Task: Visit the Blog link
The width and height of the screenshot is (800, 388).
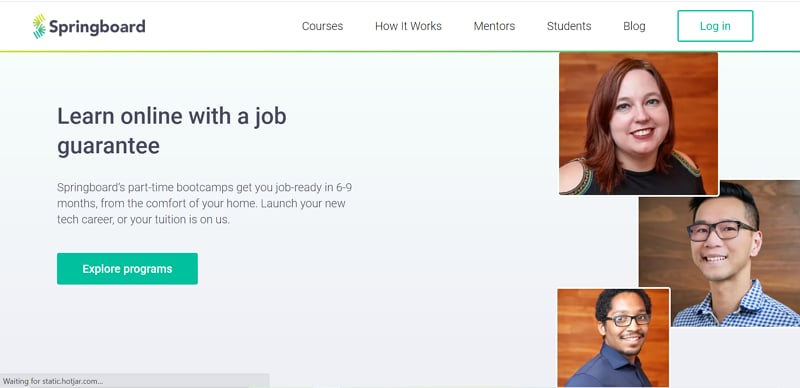Action: [634, 26]
